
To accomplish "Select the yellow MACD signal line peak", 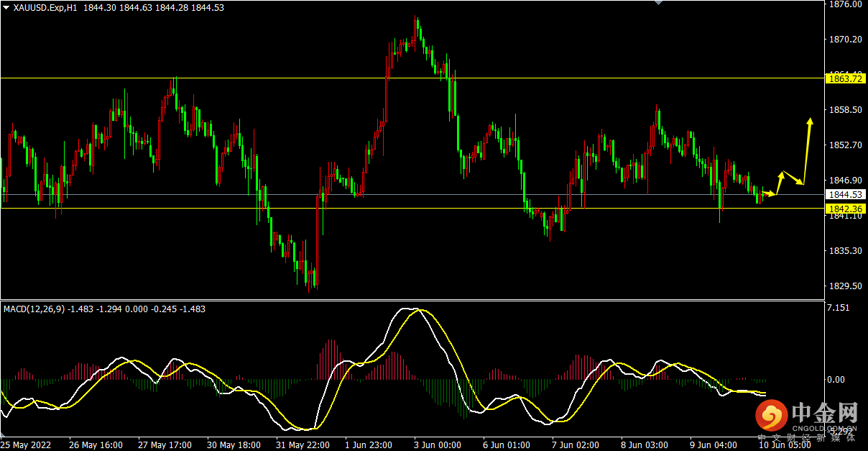I will coord(420,310).
